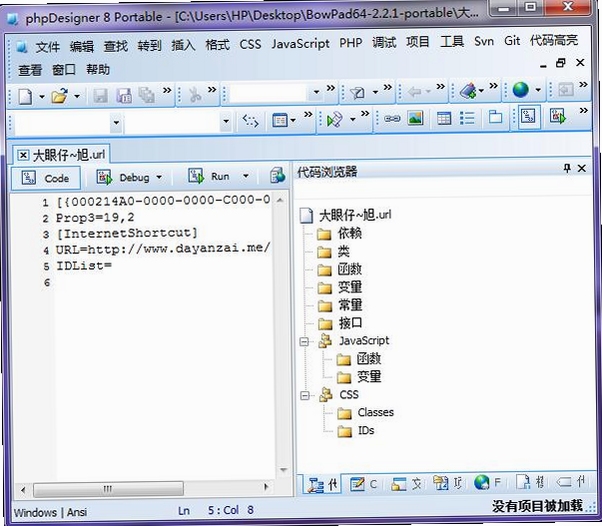Click the Save icon in toolbar
The width and height of the screenshot is (602, 526).
pyautogui.click(x=101, y=96)
